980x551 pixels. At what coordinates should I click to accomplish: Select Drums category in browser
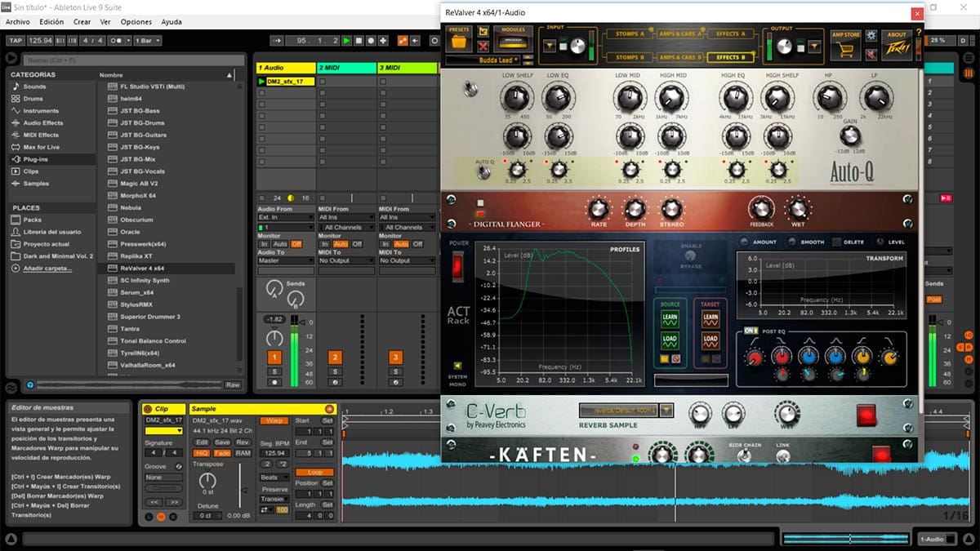[x=33, y=99]
